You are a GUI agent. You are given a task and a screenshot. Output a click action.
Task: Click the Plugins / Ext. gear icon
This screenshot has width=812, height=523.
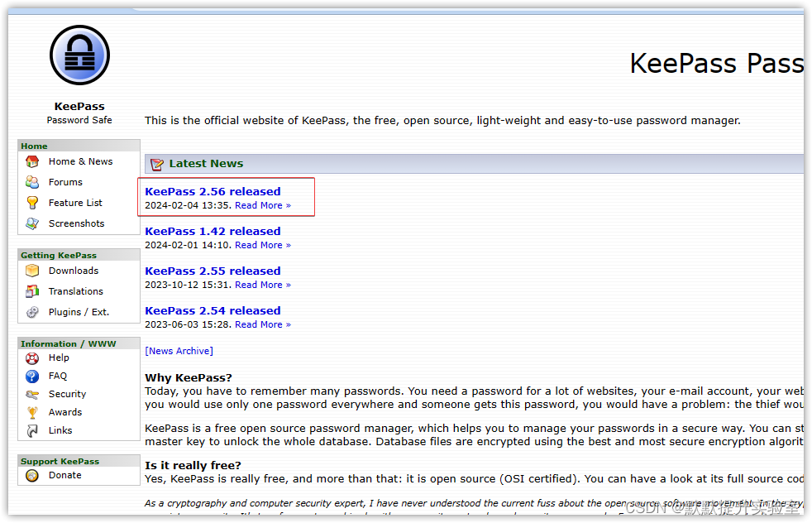pos(32,312)
